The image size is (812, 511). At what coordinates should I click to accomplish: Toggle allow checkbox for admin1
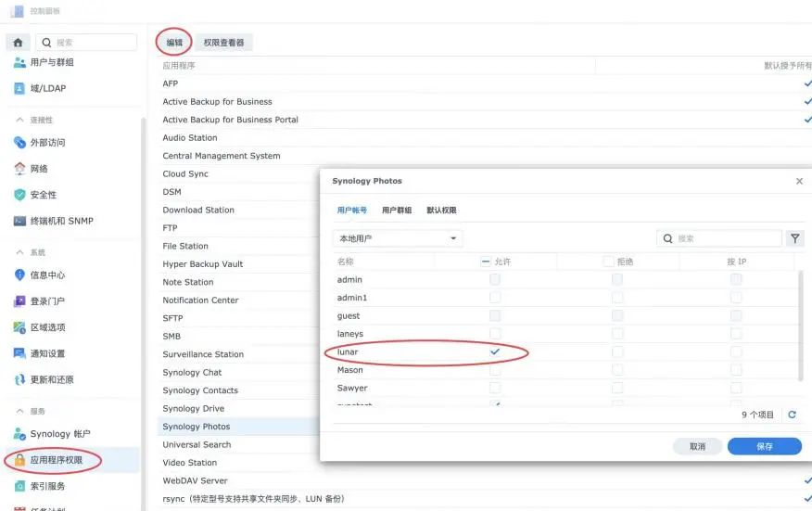point(495,298)
